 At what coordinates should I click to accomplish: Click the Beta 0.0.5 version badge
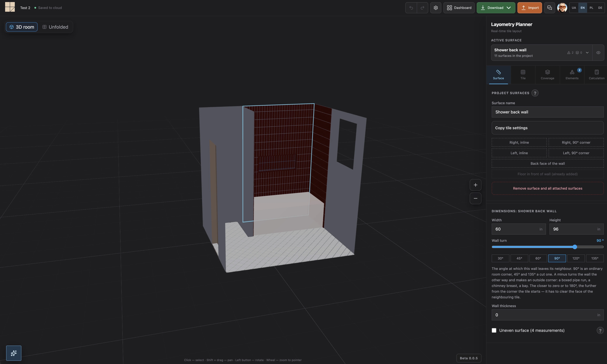(x=469, y=358)
